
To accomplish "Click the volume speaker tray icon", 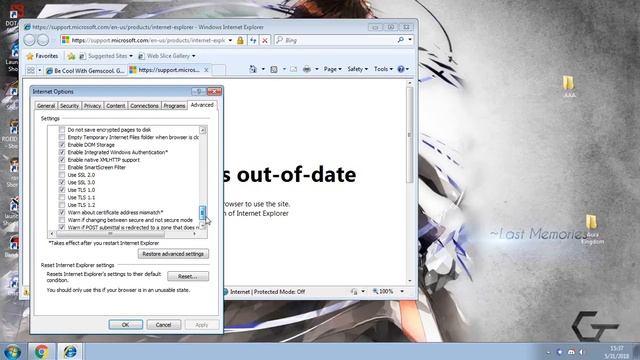I will click(x=582, y=352).
